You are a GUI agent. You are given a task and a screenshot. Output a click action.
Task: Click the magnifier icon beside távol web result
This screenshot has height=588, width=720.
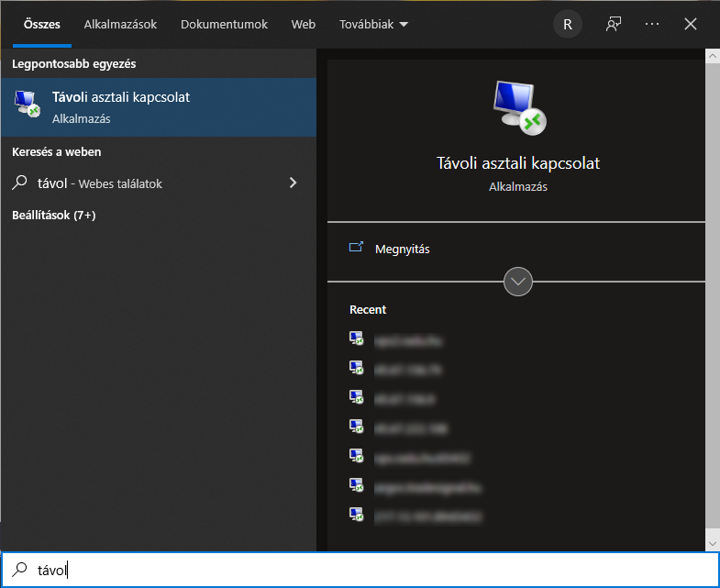tap(19, 183)
